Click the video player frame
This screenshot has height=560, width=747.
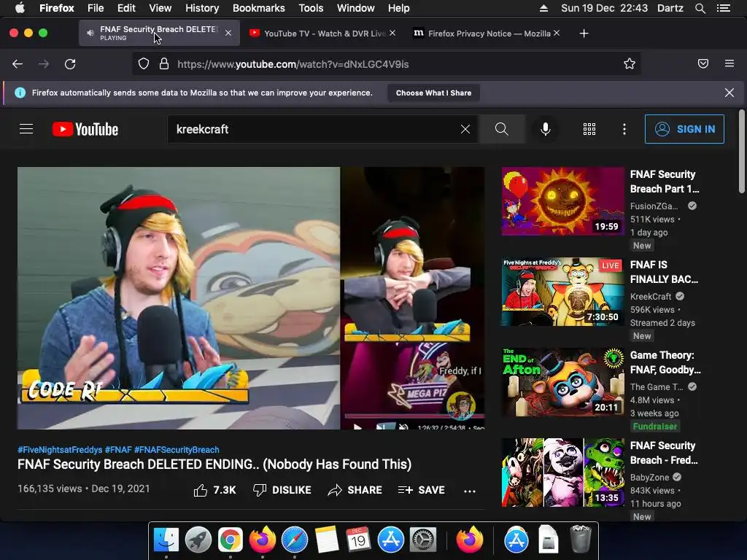point(251,298)
